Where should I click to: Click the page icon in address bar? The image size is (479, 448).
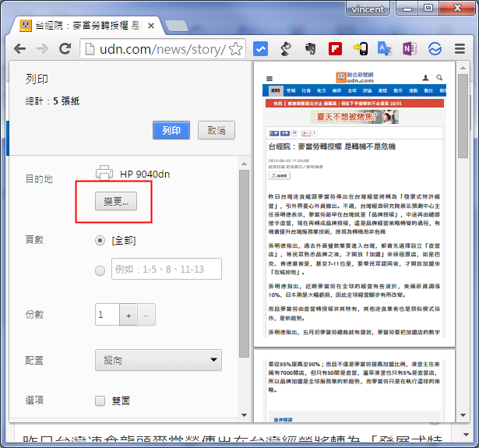(x=90, y=49)
